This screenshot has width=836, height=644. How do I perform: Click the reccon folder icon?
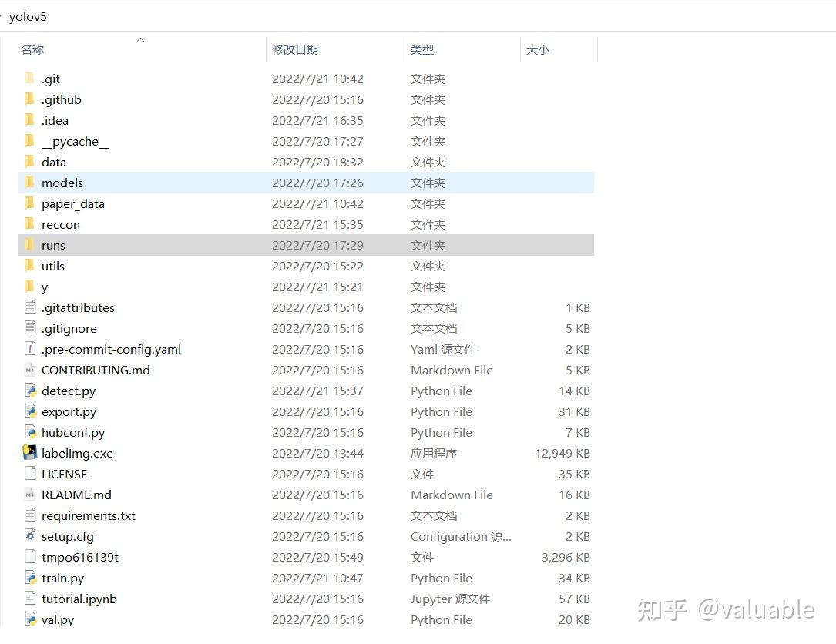[x=30, y=224]
